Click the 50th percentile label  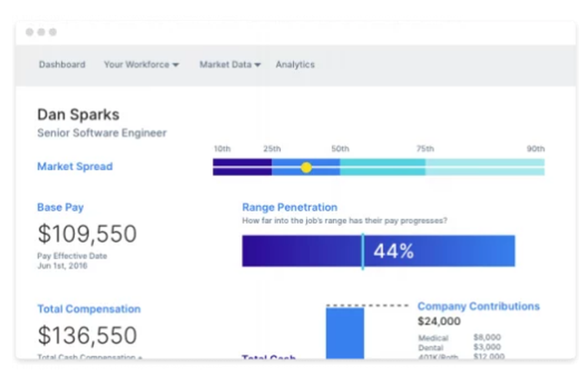coord(340,149)
